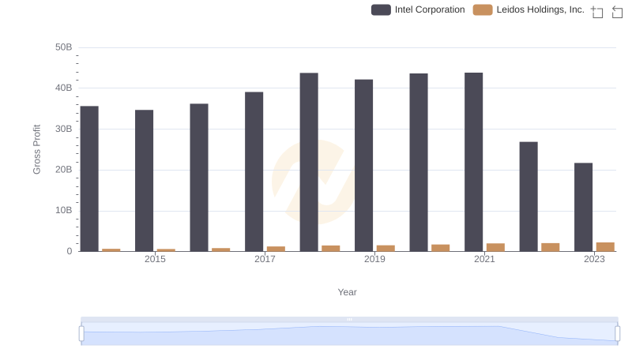Click the Year axis title
Viewport: 632px width, 364px height.
[347, 292]
